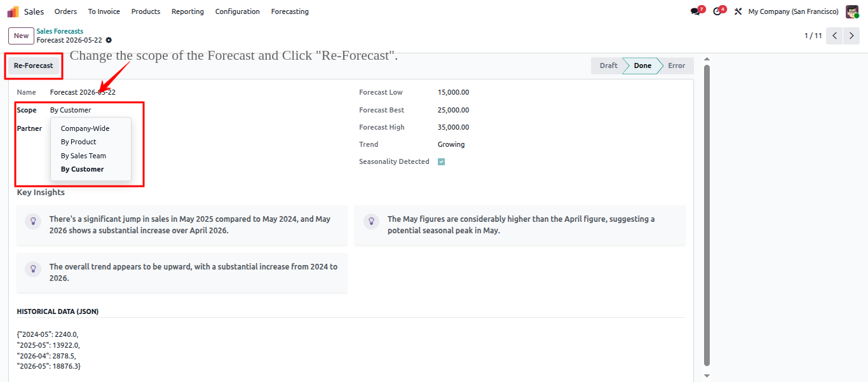Click Forecast High value 35,000.00
Screen dimensions: 868x382
coord(453,127)
